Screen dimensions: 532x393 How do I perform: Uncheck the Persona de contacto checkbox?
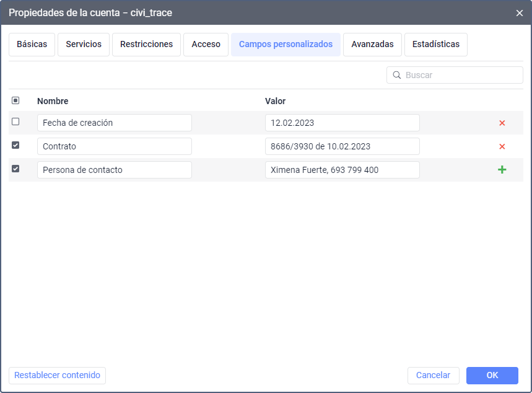(x=15, y=169)
